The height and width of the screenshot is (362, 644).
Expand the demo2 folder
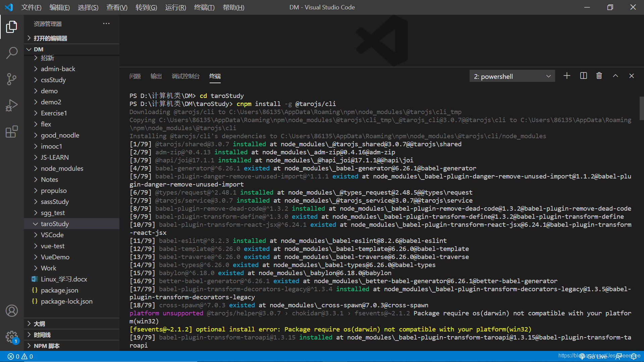coord(72,102)
